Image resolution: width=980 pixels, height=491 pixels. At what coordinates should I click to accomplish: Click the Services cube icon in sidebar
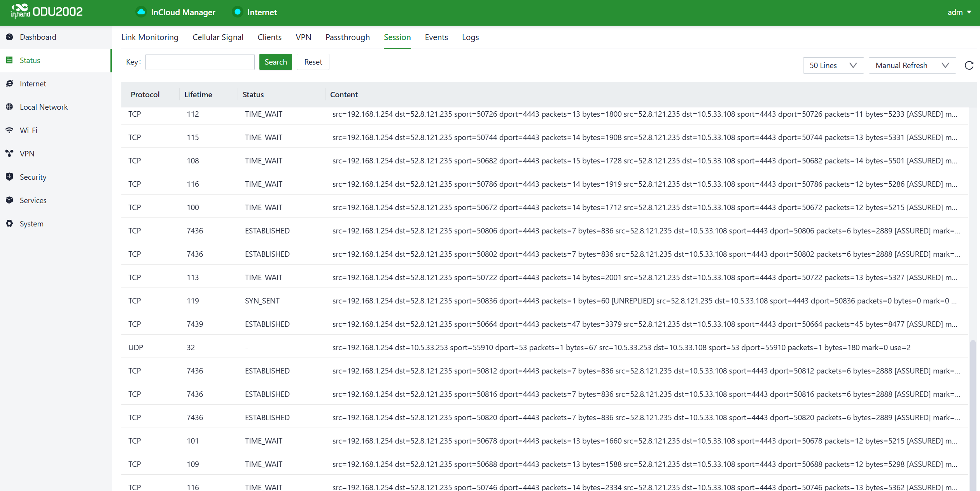tap(10, 200)
